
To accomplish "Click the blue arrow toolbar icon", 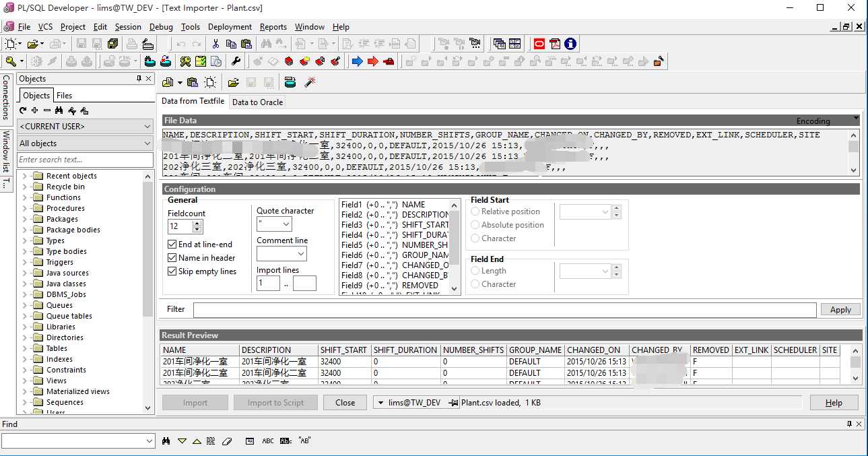I will (x=357, y=61).
